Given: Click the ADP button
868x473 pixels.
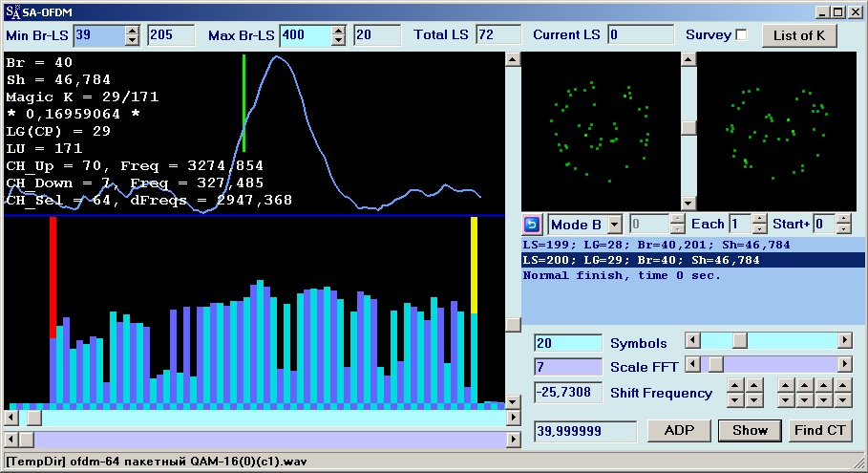Looking at the screenshot, I should tap(678, 430).
